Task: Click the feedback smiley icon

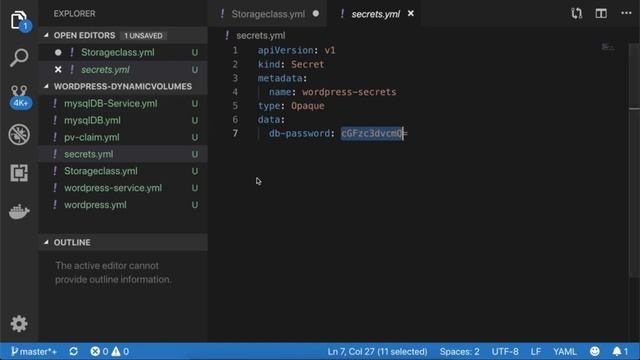Action: 595,351
